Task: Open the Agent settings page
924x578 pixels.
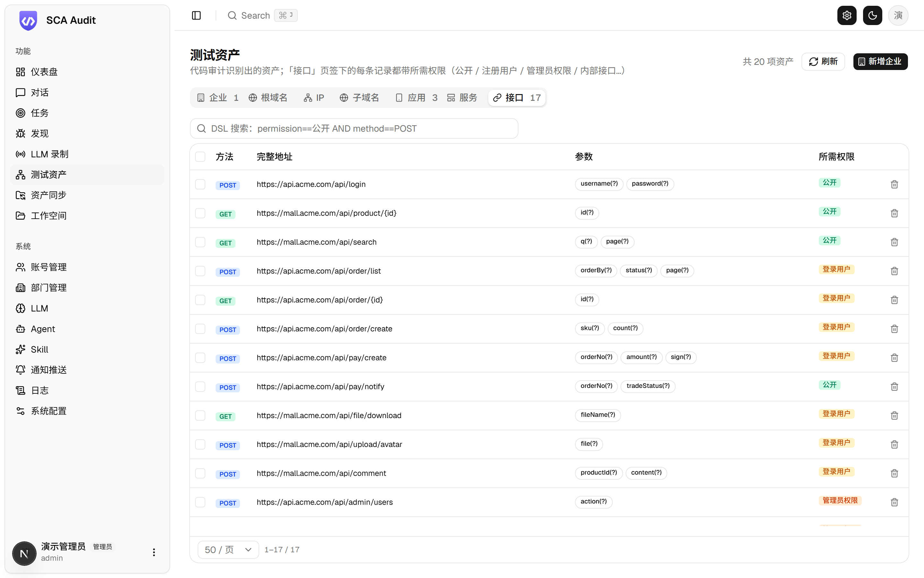Action: coord(87,329)
